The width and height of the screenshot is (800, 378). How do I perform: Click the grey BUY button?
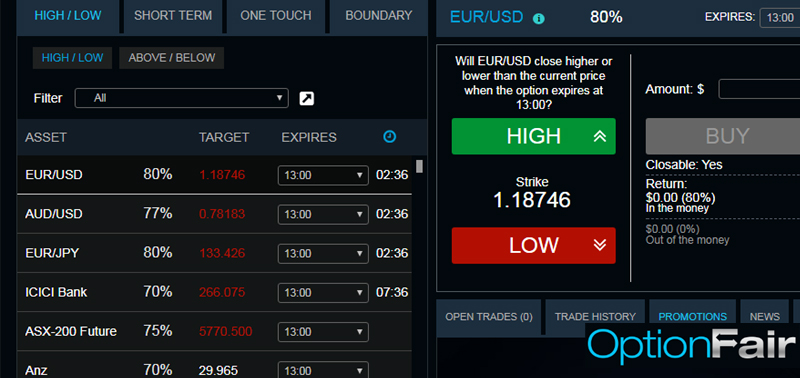[x=722, y=136]
